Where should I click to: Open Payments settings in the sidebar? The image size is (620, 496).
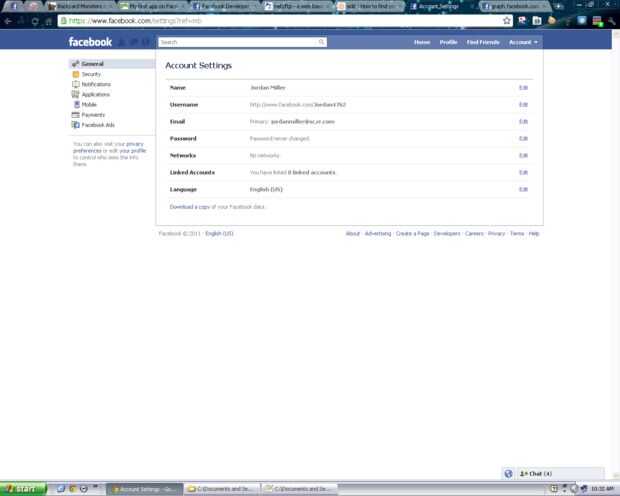88,115
